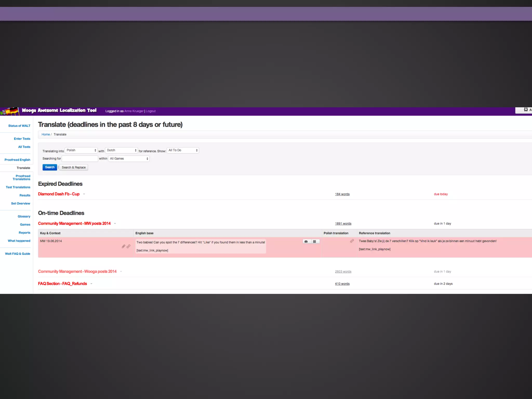The height and width of the screenshot is (399, 532).
Task: Click the Logout link
Action: (151, 111)
